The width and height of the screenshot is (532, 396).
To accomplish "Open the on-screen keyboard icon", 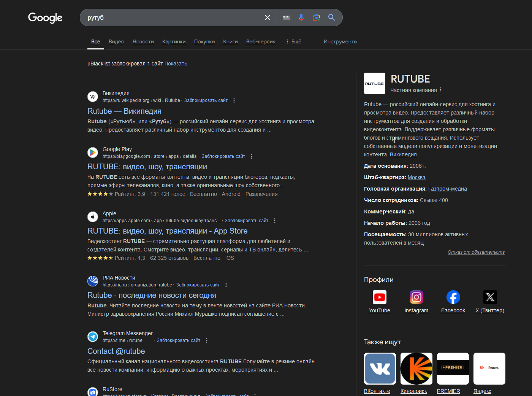I will (x=287, y=17).
